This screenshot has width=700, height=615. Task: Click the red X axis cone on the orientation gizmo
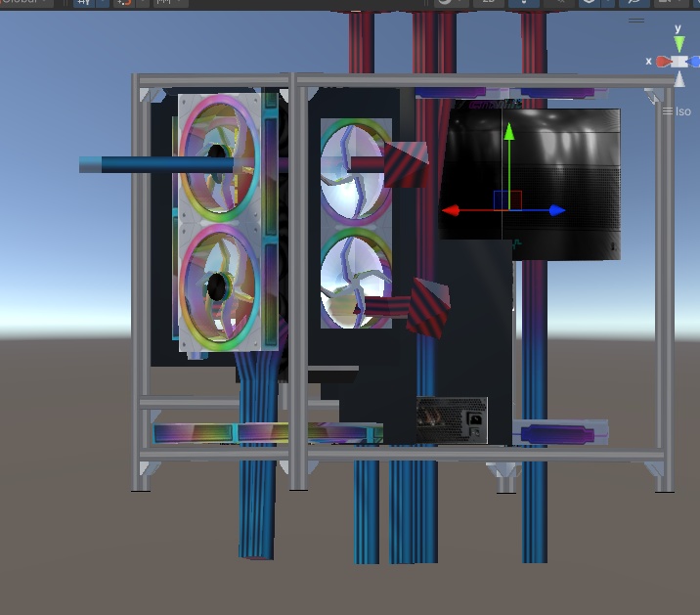point(664,62)
